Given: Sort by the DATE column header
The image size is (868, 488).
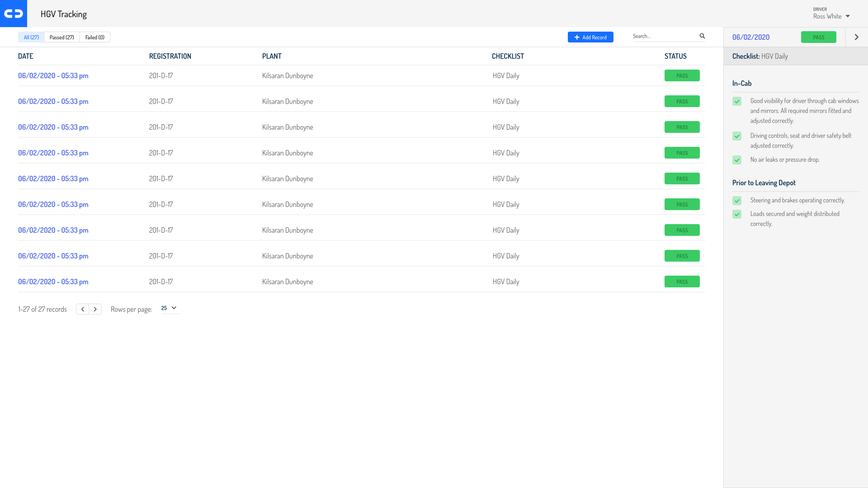Looking at the screenshot, I should click(x=26, y=56).
